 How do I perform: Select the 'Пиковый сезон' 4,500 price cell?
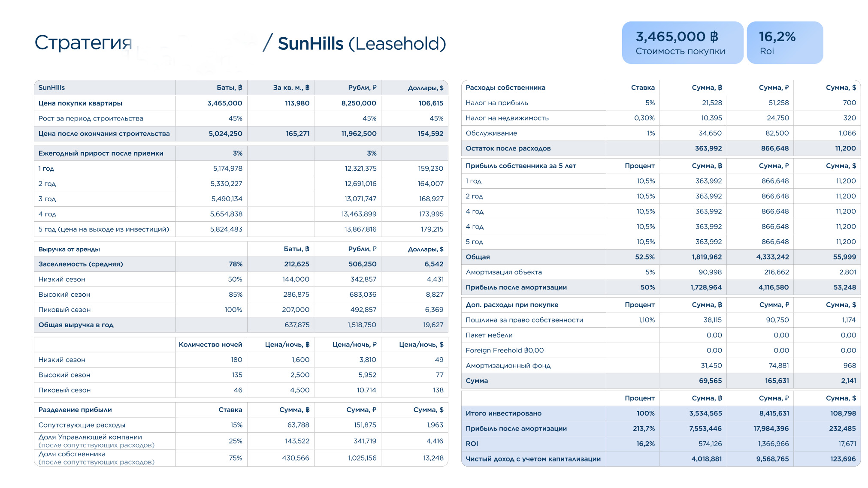(299, 390)
